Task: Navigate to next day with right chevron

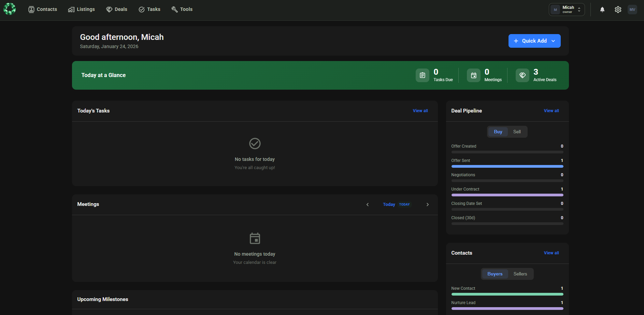Action: pyautogui.click(x=428, y=205)
